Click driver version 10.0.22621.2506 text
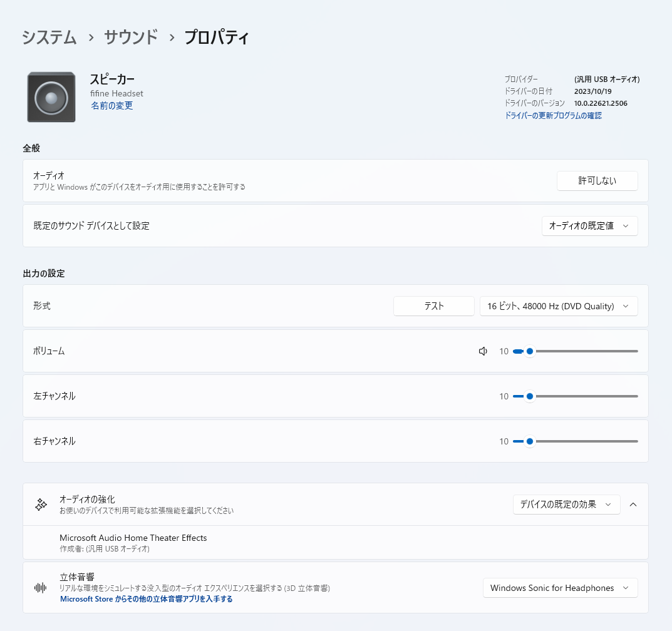 pyautogui.click(x=601, y=103)
